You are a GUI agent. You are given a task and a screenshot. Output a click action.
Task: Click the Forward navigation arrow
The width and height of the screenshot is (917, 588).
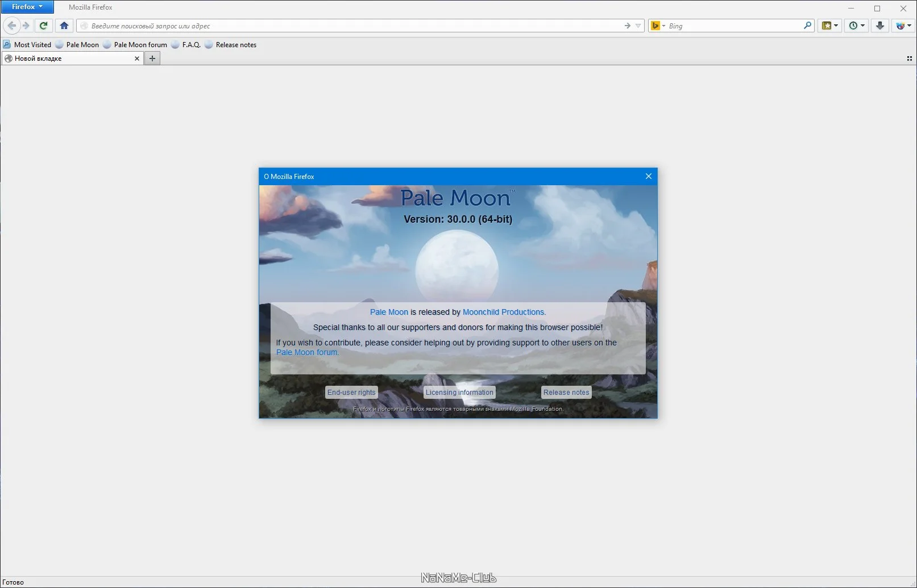coord(26,26)
